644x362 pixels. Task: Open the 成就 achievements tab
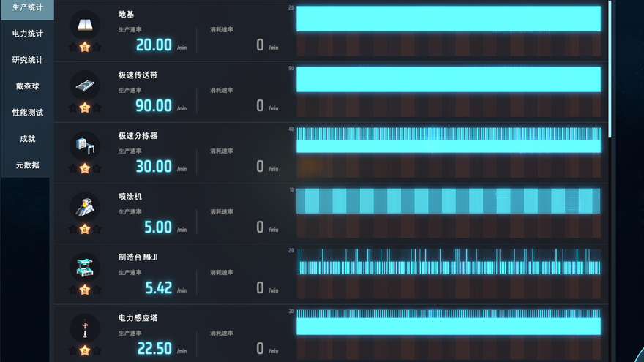point(27,139)
